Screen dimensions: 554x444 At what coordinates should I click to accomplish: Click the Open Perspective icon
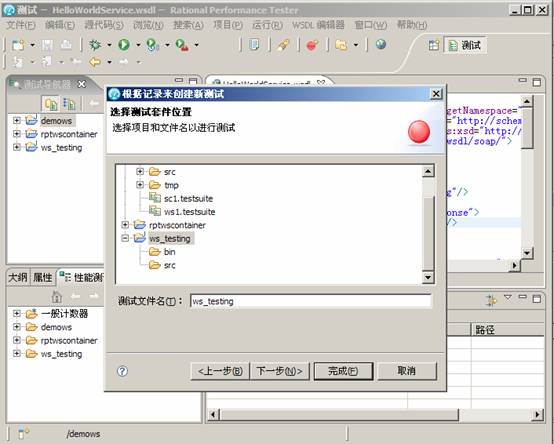tap(434, 45)
